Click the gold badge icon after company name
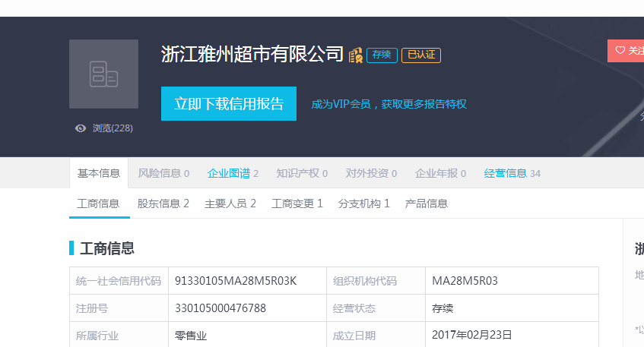This screenshot has width=644, height=347. coord(355,55)
